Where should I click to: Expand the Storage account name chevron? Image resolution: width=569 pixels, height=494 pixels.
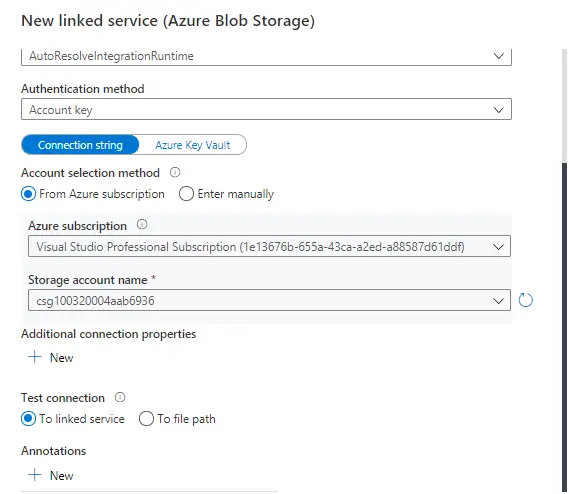point(499,301)
